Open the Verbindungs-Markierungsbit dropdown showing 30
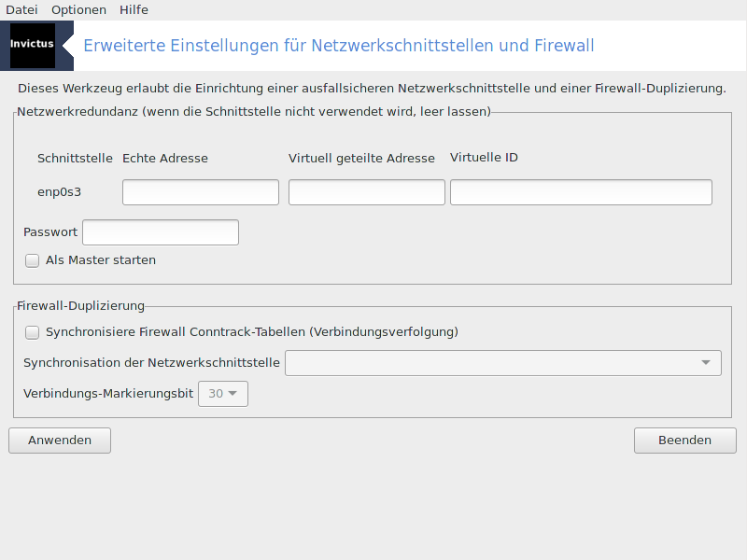Image resolution: width=747 pixels, height=560 pixels. tap(223, 394)
